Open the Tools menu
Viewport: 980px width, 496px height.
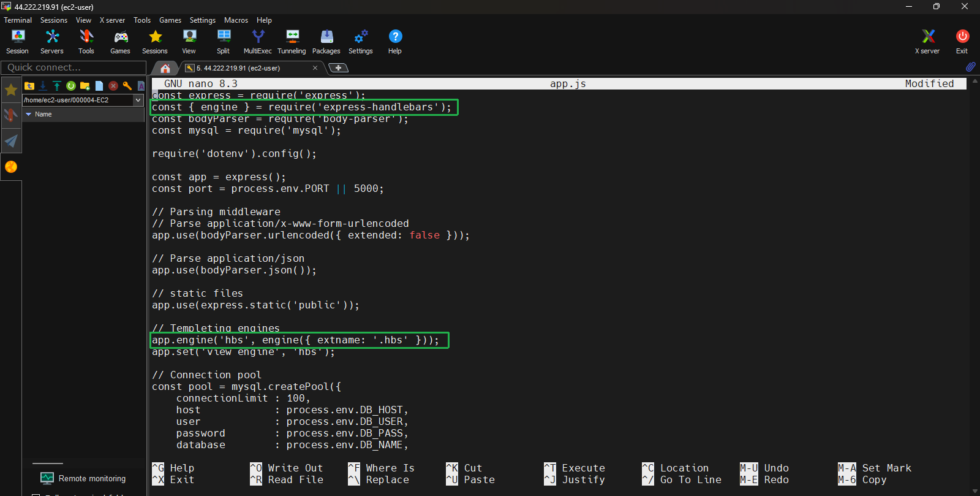(142, 20)
